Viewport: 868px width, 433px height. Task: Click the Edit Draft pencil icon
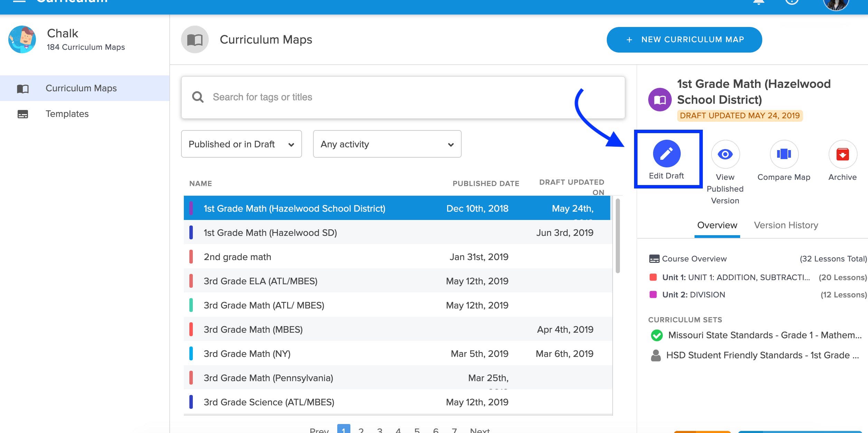pos(667,154)
